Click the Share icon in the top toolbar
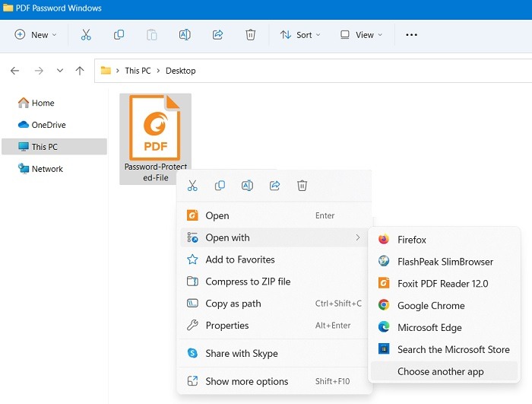Screen dimensions: 532x404 (x=217, y=35)
